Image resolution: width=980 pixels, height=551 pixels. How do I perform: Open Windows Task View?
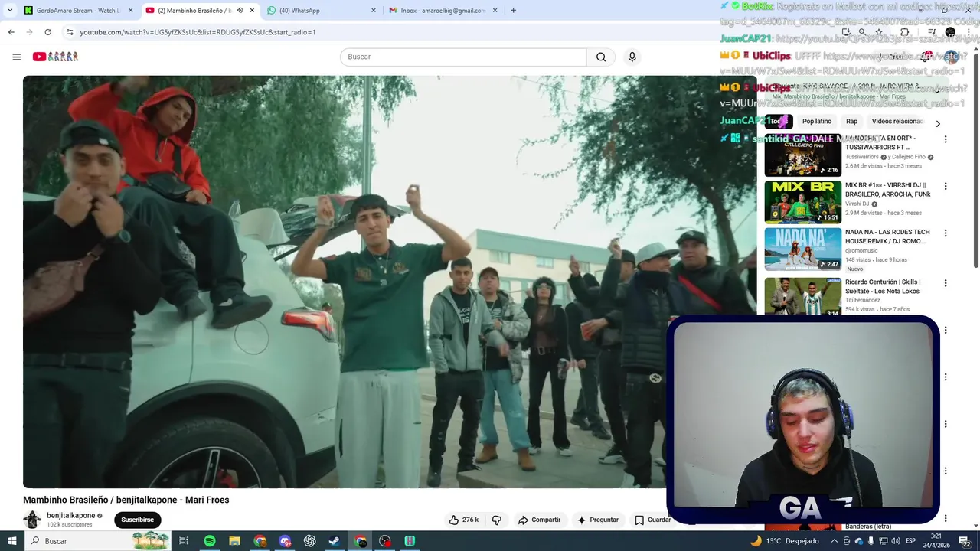[184, 541]
